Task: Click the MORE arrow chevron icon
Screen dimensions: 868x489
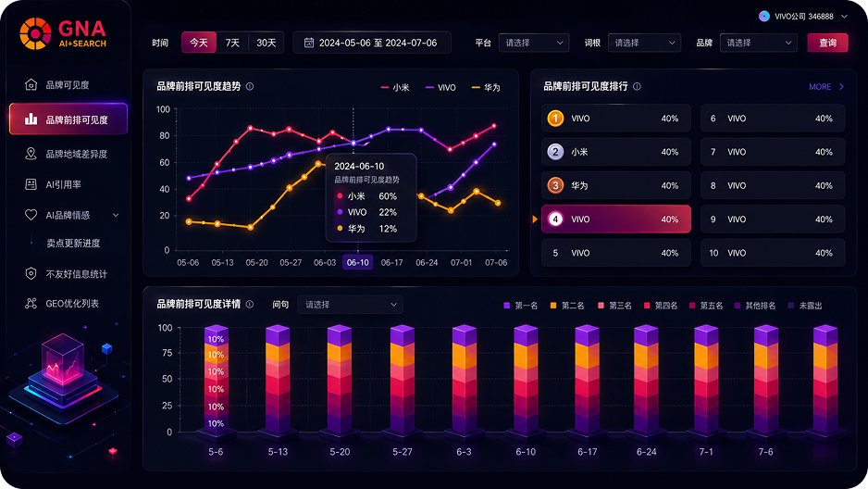Action: click(841, 86)
